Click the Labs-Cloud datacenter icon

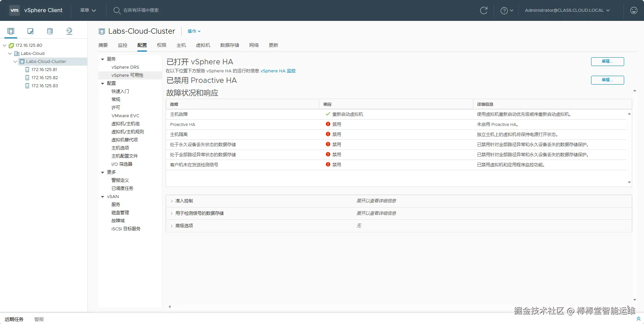[17, 54]
